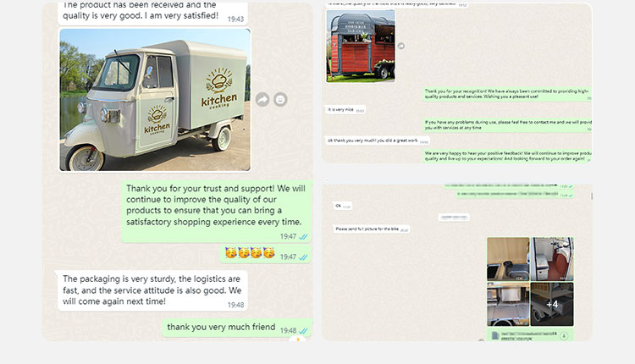Click read-receipt ticks on 'thank you very much friend'
Image resolution: width=635 pixels, height=364 pixels.
pos(303,331)
